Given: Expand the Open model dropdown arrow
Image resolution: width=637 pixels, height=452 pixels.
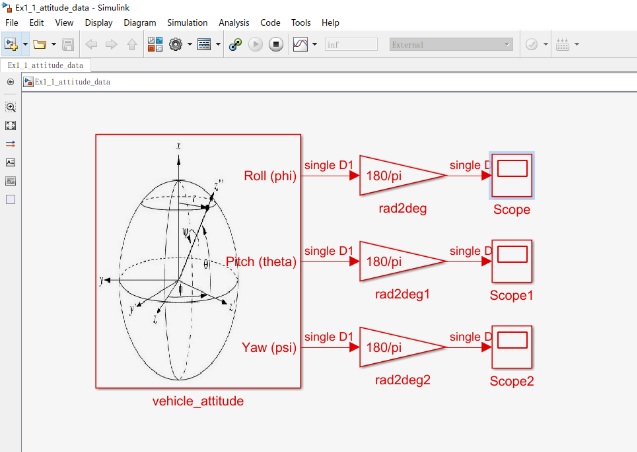Looking at the screenshot, I should [x=53, y=45].
